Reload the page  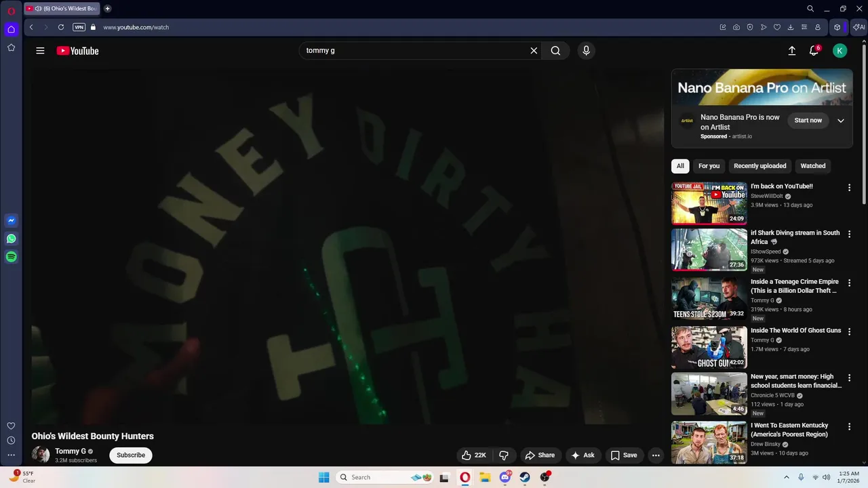[61, 27]
